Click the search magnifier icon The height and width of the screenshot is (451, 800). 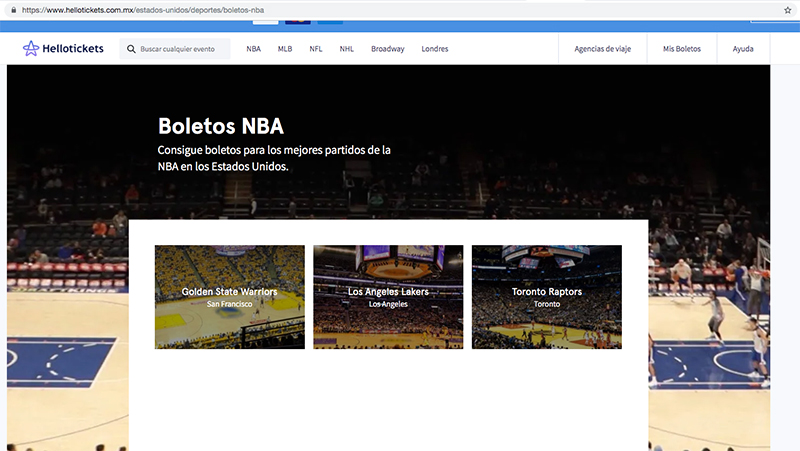[x=131, y=49]
